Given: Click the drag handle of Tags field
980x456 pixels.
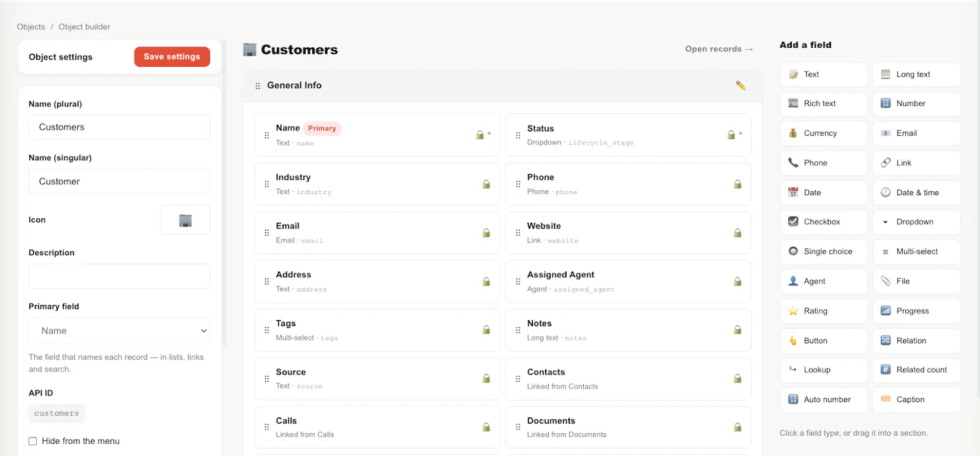Looking at the screenshot, I should [x=266, y=331].
